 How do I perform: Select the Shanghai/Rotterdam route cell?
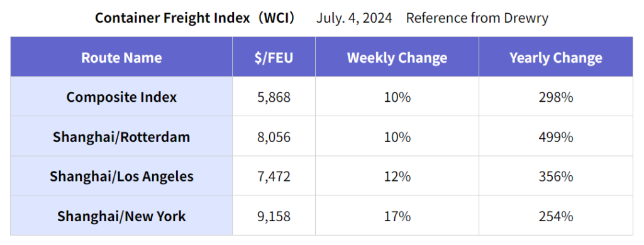point(121,136)
